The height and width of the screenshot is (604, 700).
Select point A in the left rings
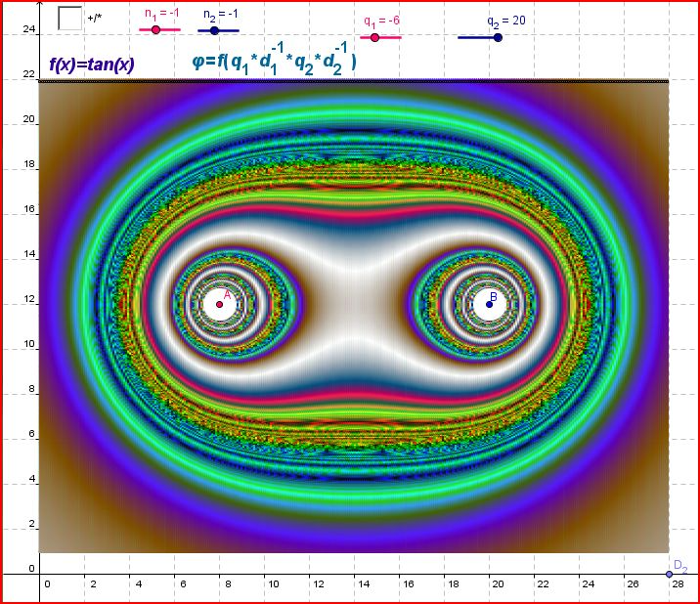(x=219, y=304)
